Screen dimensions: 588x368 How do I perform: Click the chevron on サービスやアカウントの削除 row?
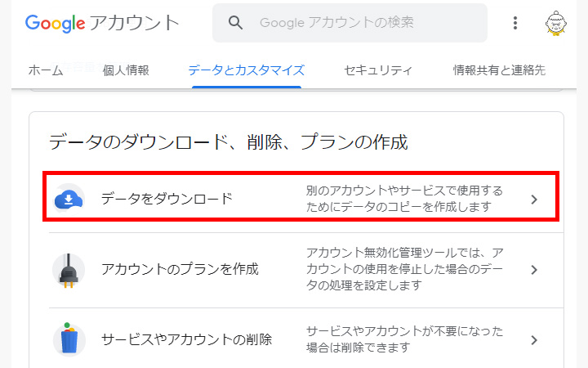534,340
